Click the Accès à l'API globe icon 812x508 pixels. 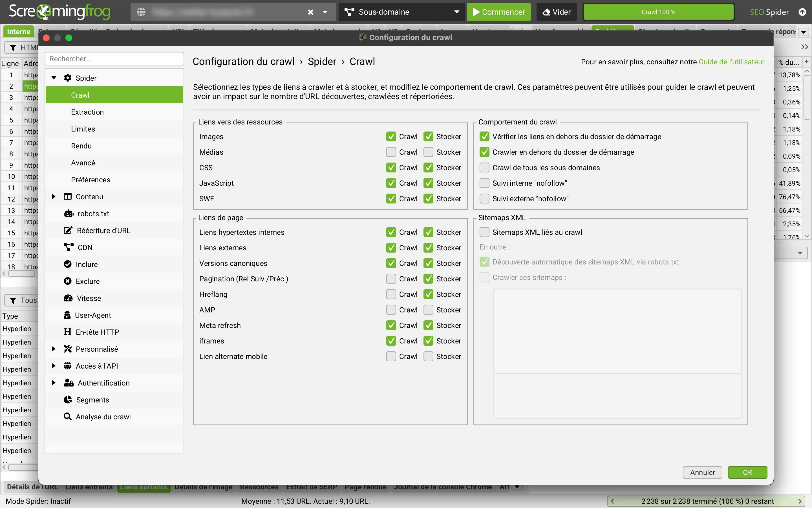click(68, 366)
